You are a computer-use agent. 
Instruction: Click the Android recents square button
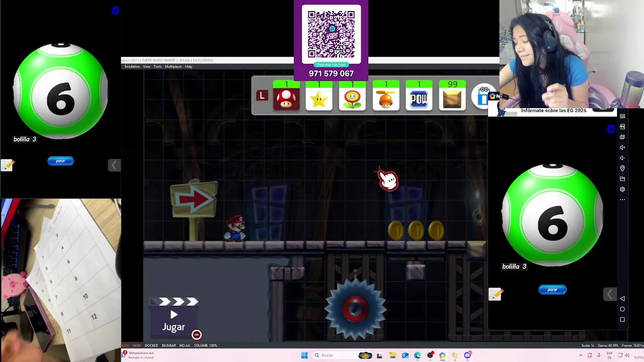(x=622, y=320)
